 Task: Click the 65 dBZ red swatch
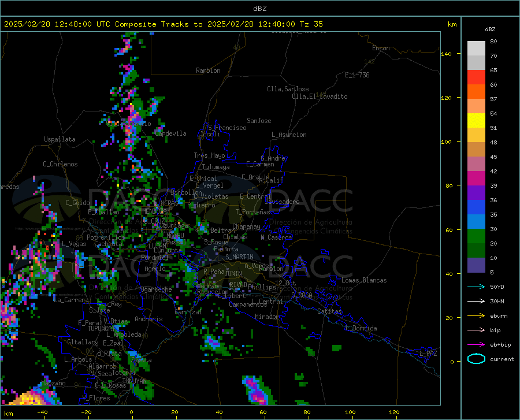pos(476,77)
